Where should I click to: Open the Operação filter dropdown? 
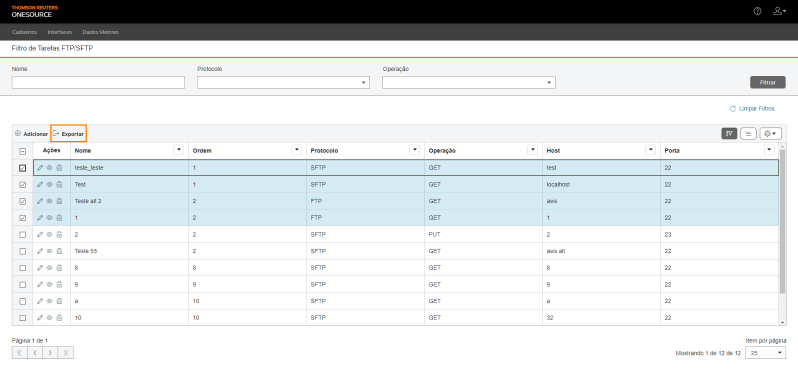(469, 82)
